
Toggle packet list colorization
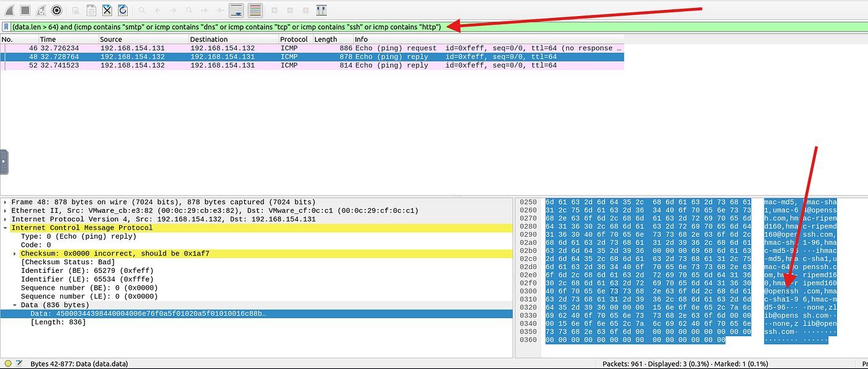pyautogui.click(x=255, y=10)
